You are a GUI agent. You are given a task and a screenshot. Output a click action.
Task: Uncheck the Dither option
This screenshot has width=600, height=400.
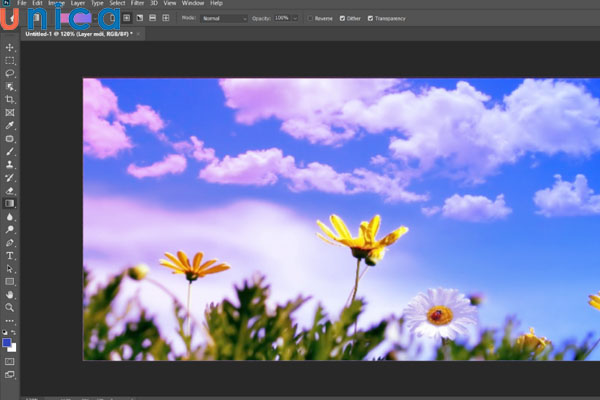point(343,18)
